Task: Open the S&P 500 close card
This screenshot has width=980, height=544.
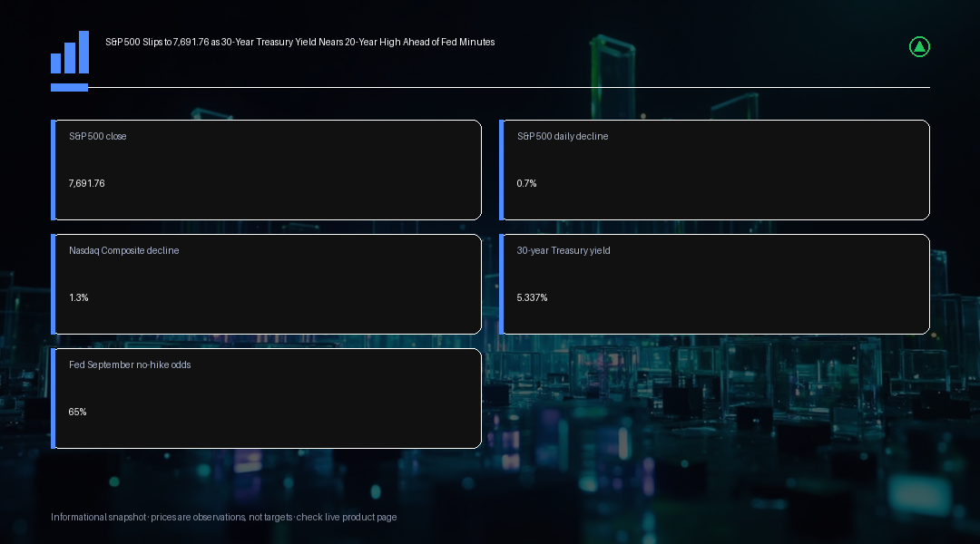Action: pyautogui.click(x=266, y=170)
